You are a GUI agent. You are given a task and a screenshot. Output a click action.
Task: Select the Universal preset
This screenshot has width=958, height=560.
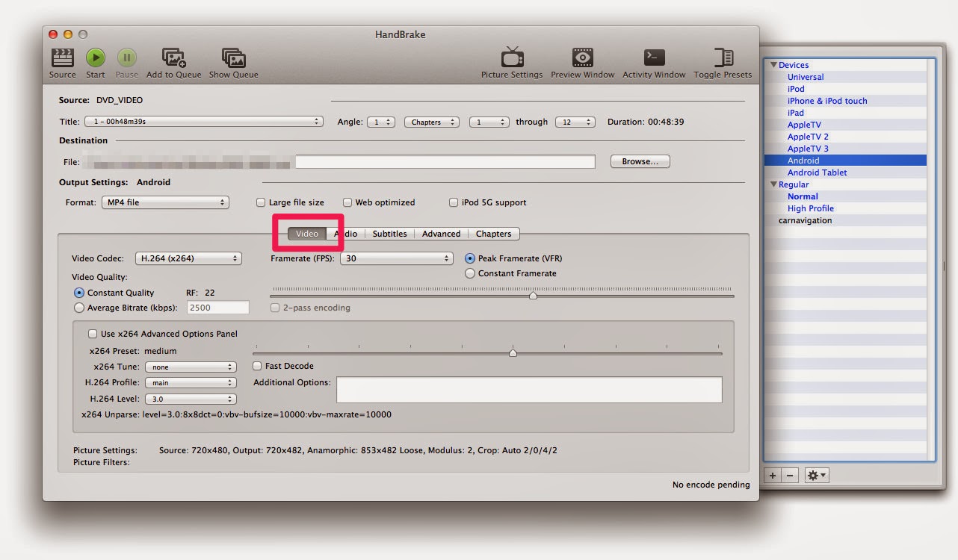coord(806,77)
